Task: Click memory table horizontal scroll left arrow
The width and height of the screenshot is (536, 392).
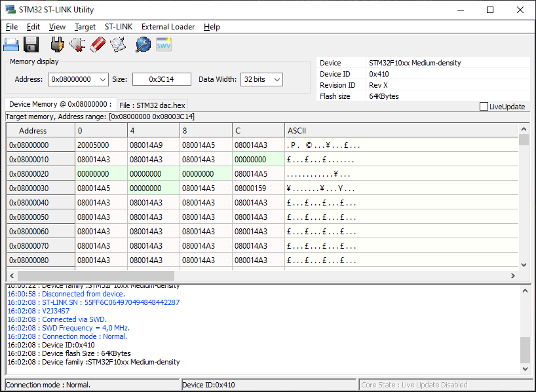Action: (12, 276)
